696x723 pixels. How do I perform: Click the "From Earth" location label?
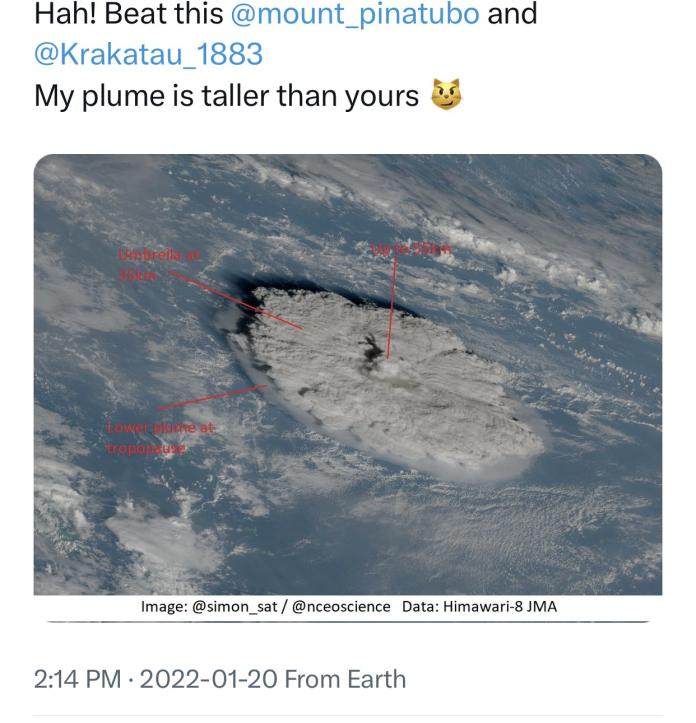coord(346,680)
